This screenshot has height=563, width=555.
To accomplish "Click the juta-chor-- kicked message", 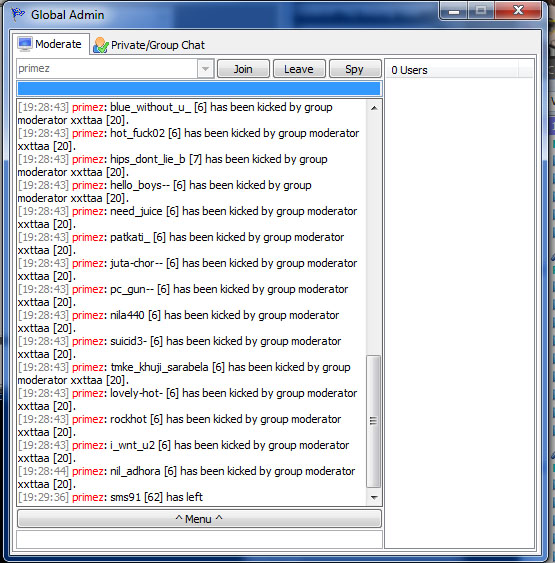I will 187,270.
